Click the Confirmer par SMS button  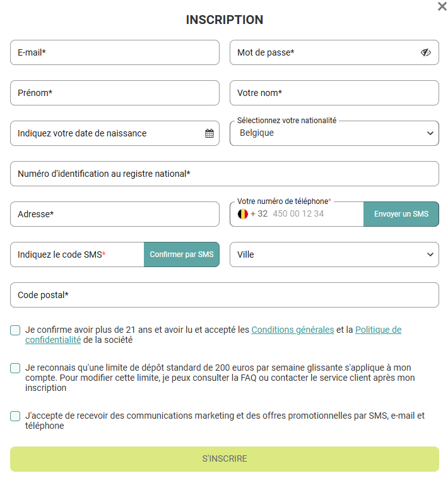(x=182, y=254)
